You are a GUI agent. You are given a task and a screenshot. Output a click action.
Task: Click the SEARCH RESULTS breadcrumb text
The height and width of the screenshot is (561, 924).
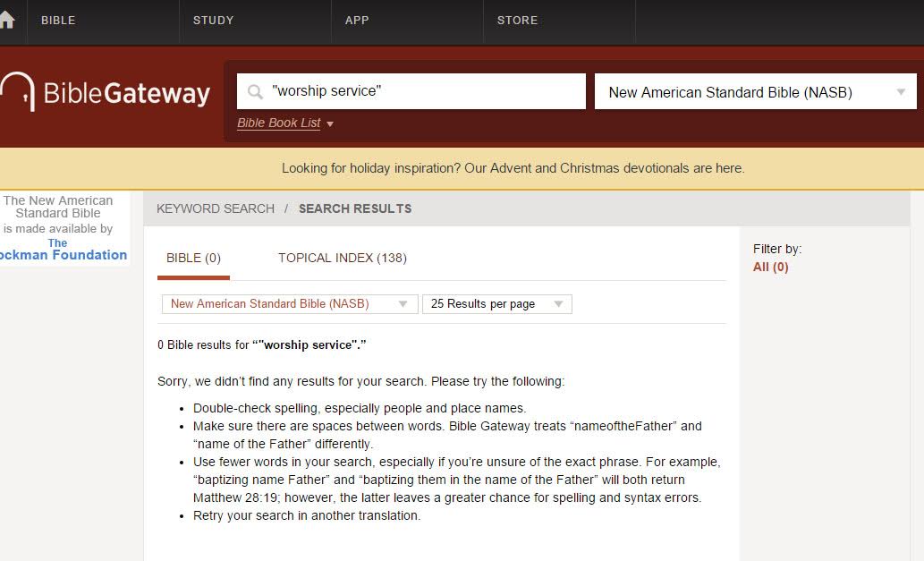click(355, 208)
